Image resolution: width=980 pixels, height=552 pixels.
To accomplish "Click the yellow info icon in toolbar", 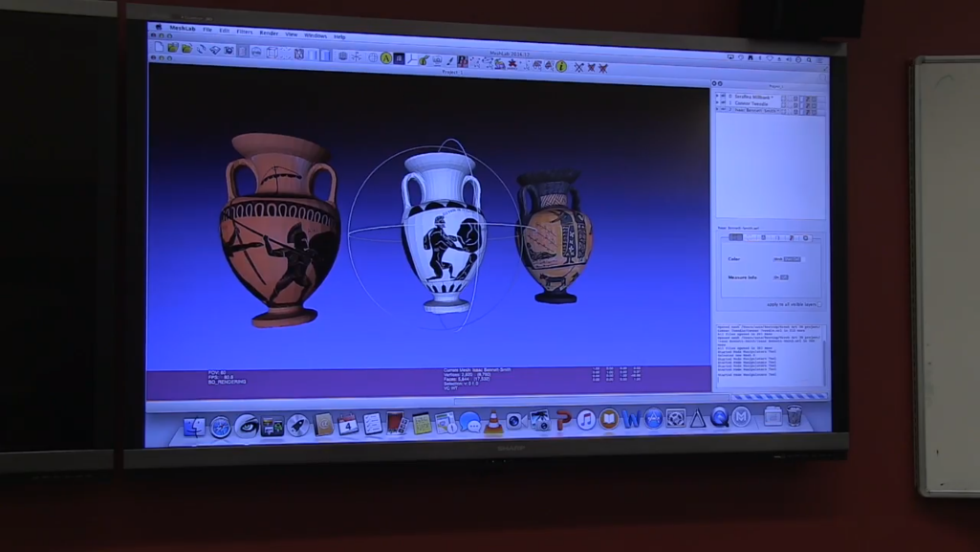I will 561,66.
